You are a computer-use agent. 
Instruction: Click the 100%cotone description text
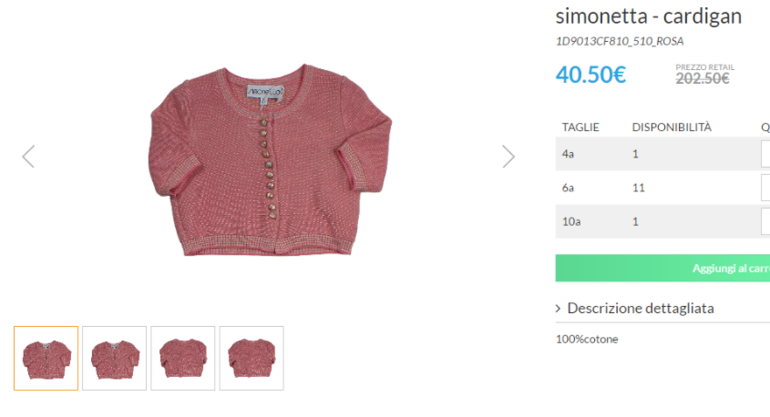click(587, 339)
